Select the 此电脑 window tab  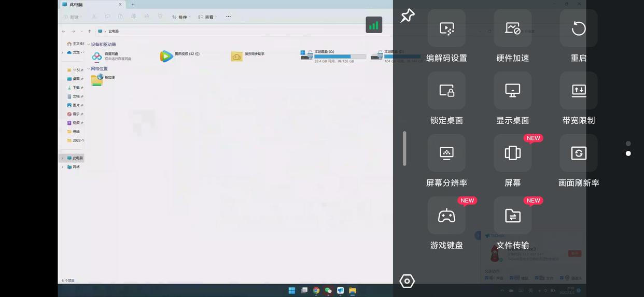pos(92,5)
